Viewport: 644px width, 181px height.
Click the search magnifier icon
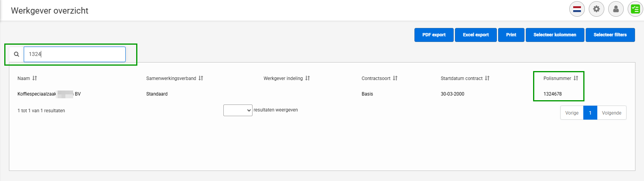(17, 54)
